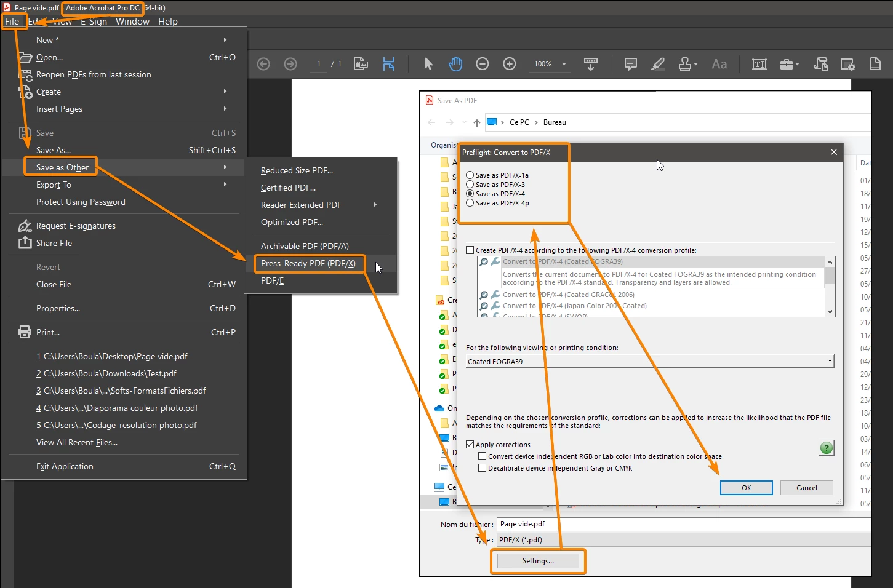This screenshot has width=893, height=588.
Task: Select the Hand pan tool
Action: (455, 64)
